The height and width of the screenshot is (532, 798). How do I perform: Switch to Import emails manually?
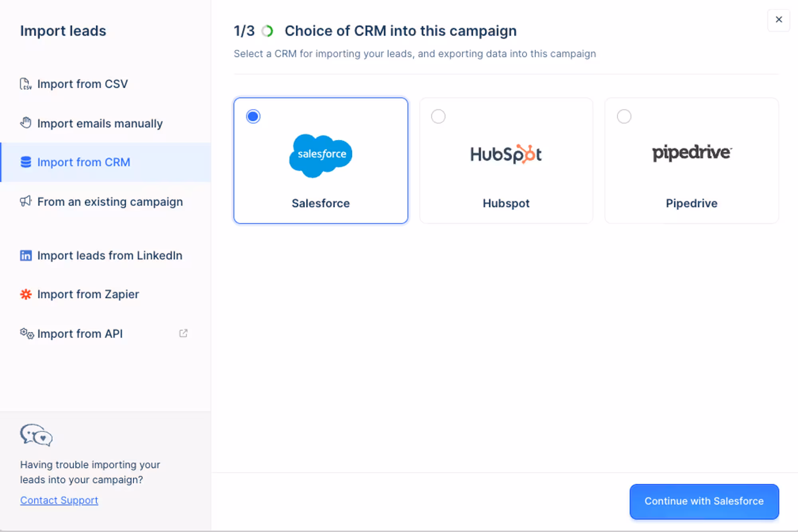[105, 123]
